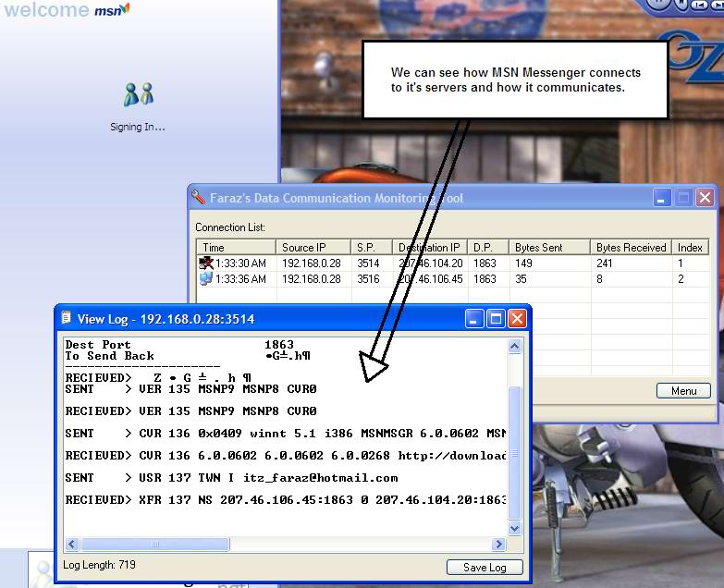The image size is (724, 588).
Task: Click the Save Log button
Action: (484, 567)
